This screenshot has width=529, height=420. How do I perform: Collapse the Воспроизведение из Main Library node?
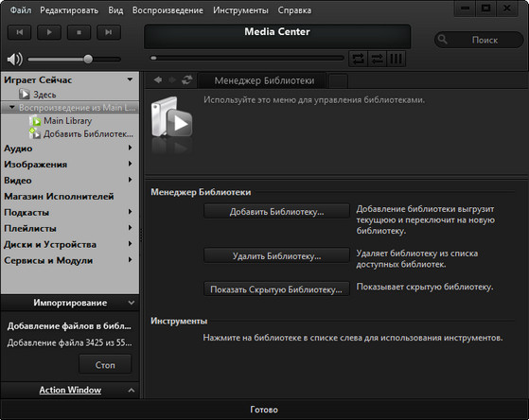click(11, 107)
